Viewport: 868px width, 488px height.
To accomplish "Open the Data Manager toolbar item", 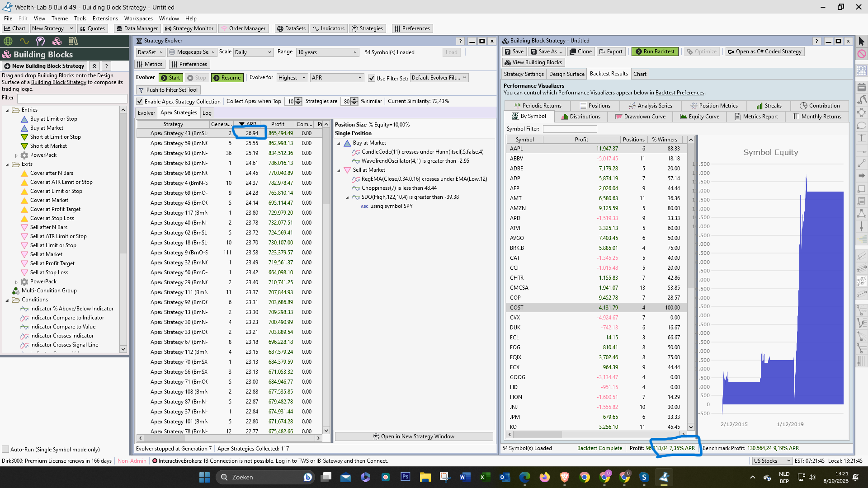I will (x=137, y=28).
